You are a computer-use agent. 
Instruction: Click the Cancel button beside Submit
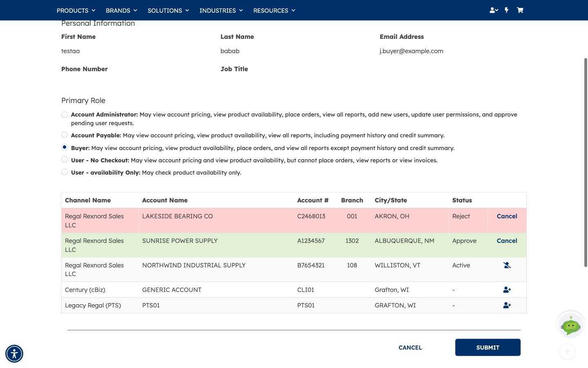(x=410, y=348)
